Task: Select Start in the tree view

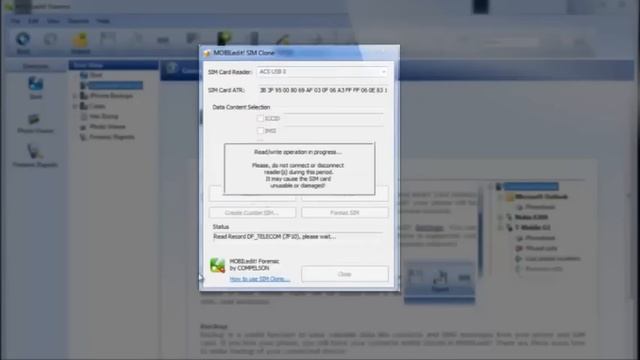Action: point(96,75)
